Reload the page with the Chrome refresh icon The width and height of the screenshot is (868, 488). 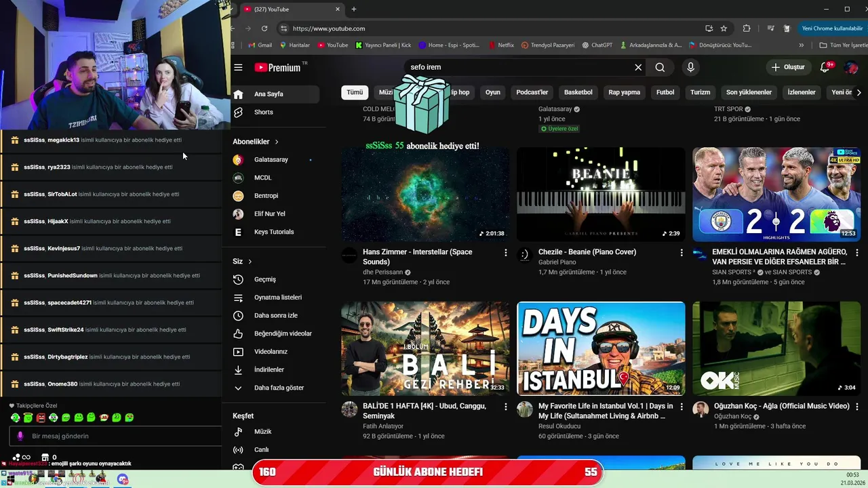pyautogui.click(x=264, y=28)
